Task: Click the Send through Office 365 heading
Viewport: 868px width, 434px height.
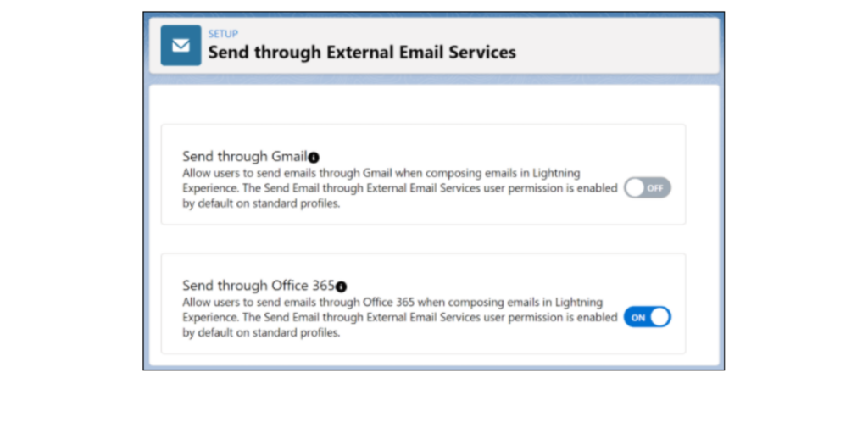Action: tap(258, 286)
